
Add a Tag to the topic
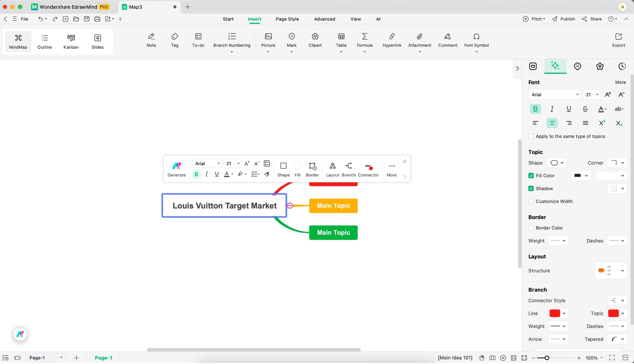175,40
